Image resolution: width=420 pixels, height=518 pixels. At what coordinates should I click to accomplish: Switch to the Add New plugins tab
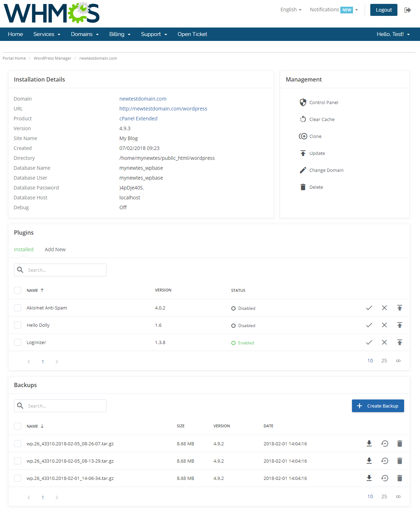pos(55,249)
